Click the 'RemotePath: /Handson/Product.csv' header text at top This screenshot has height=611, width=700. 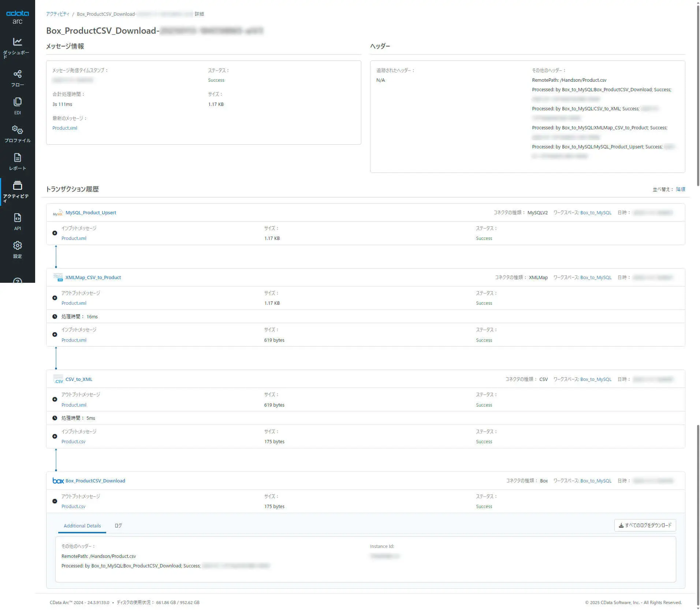pyautogui.click(x=569, y=80)
